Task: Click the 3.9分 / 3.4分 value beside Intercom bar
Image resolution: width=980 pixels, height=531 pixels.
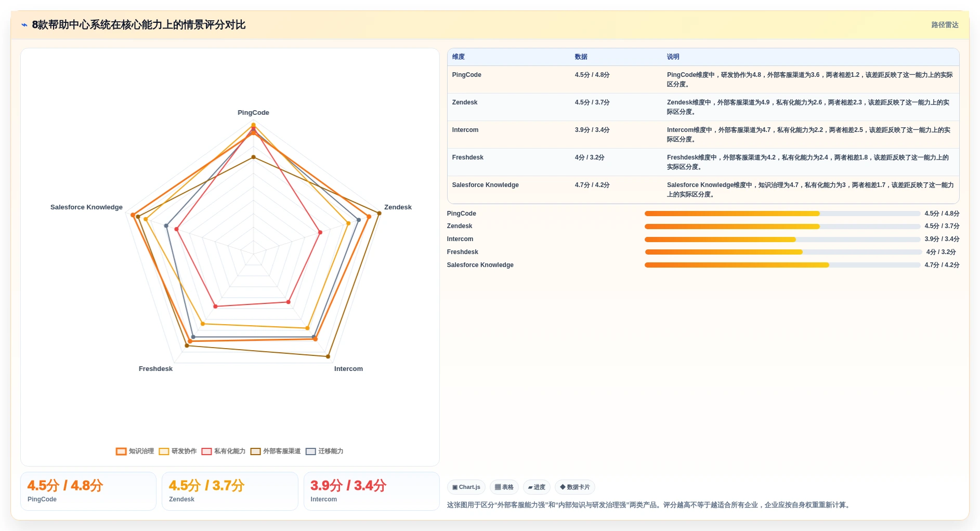Action: pos(942,239)
